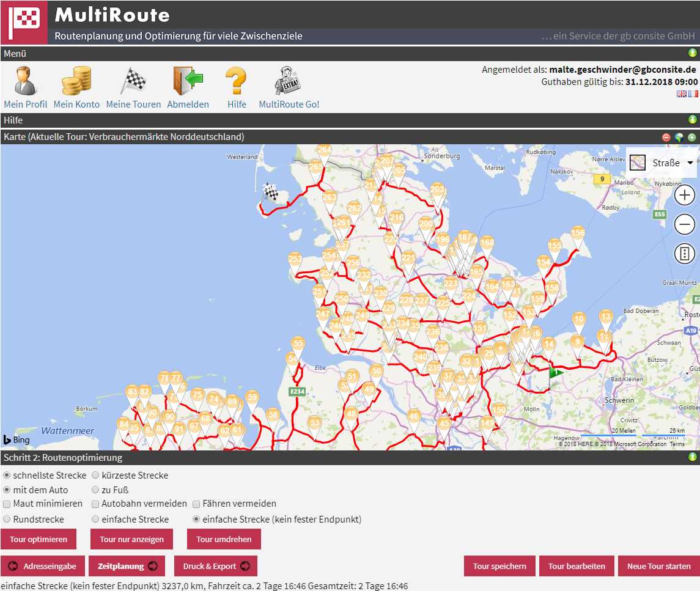Open the Hilfe question mark icon
This screenshot has height=591, width=700.
(236, 81)
